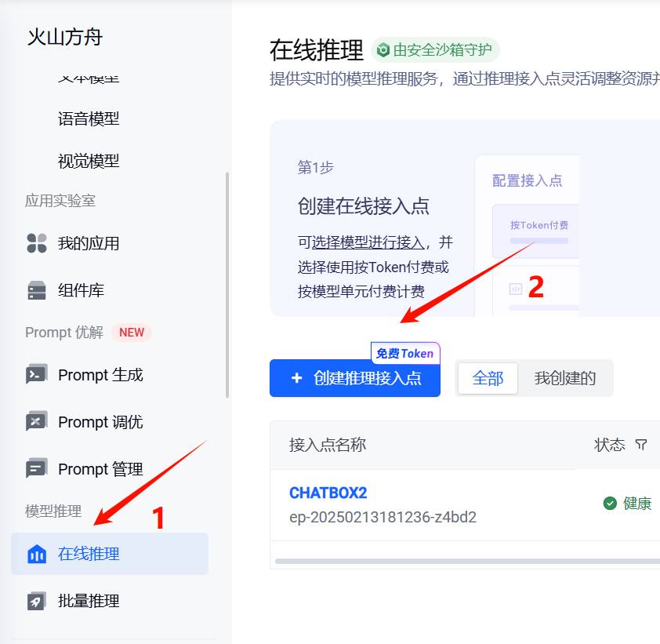Click the 批量推理 rocket icon
The height and width of the screenshot is (644, 660).
37,601
